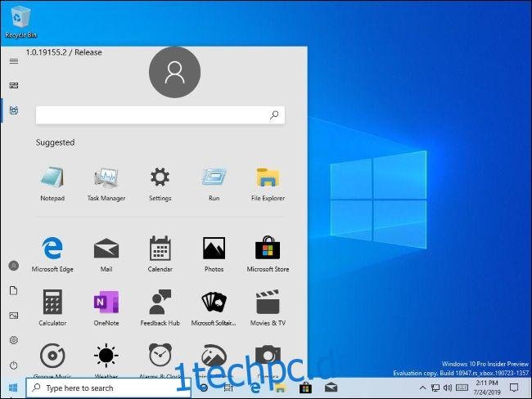Screen dimensions: 532x399
Task: Launch Microsoft Solitaire Collection
Action: 214,307
